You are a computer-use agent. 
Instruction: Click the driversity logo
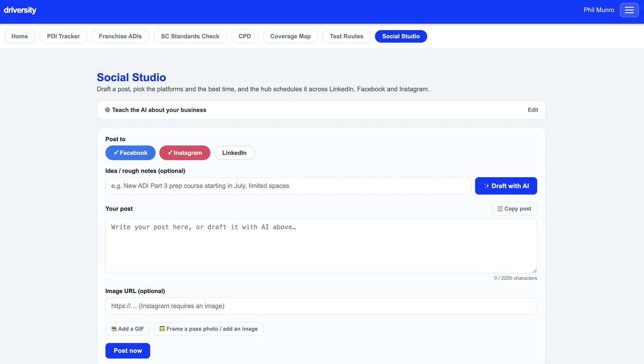[20, 10]
